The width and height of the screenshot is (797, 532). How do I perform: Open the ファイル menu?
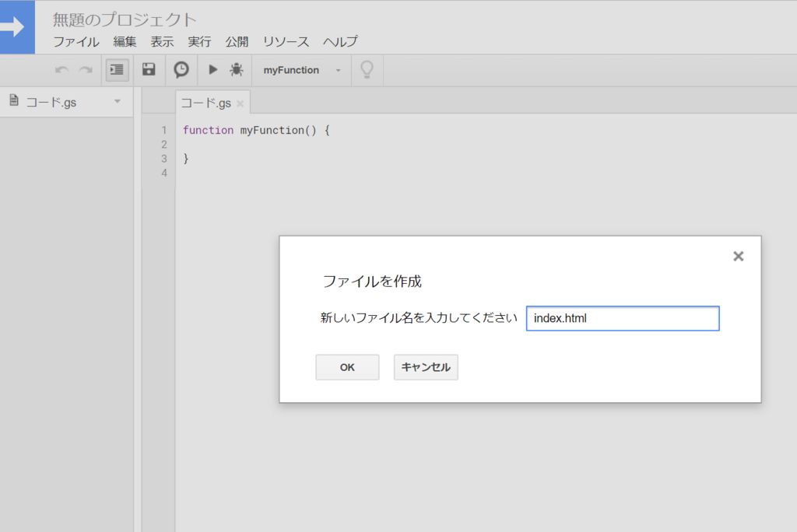coord(76,42)
